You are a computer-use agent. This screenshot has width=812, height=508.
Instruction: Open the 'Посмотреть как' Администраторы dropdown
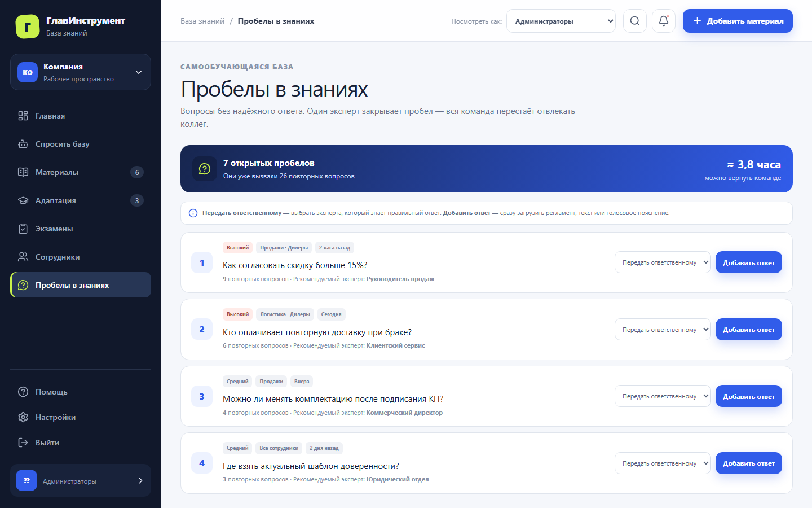point(561,21)
